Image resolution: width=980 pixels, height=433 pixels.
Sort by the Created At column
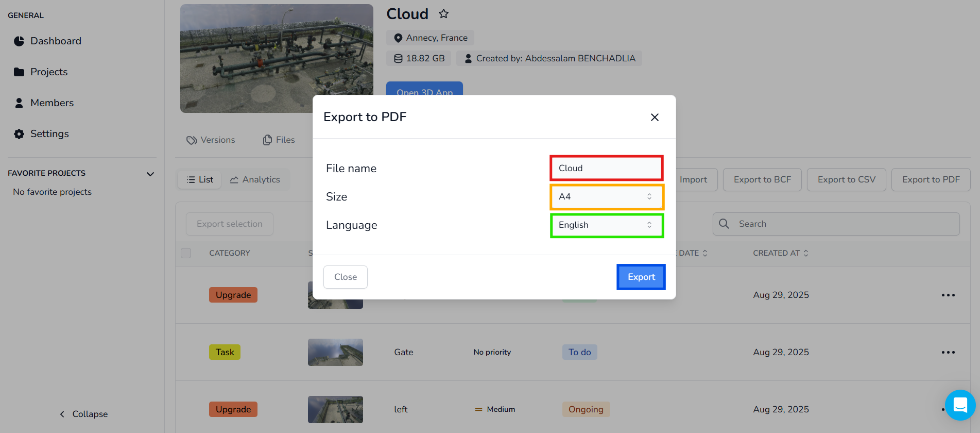781,253
